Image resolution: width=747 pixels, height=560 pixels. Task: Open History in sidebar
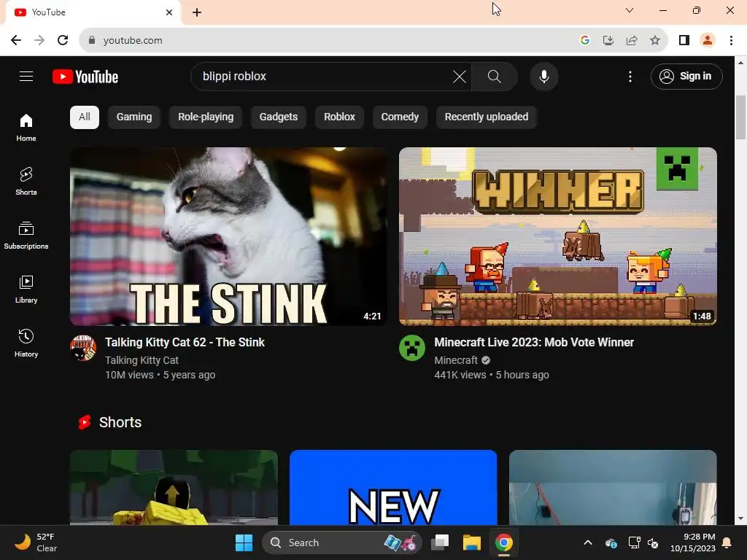click(26, 343)
